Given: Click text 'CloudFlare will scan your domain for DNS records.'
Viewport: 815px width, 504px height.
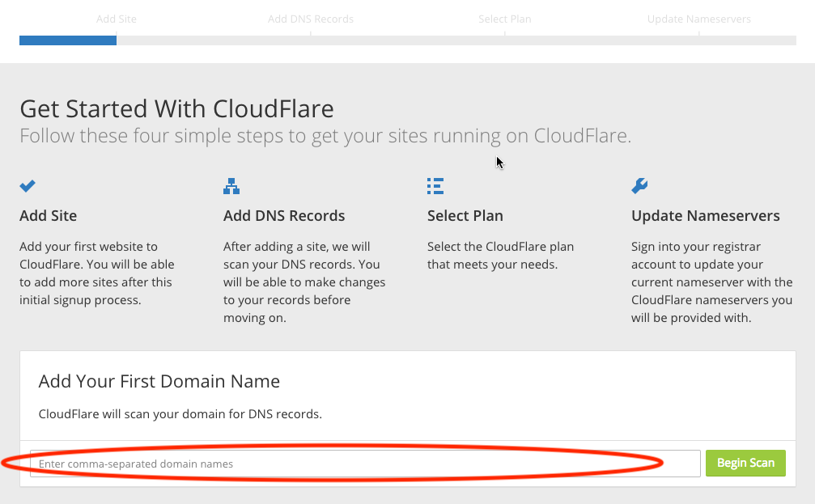Looking at the screenshot, I should tap(180, 414).
